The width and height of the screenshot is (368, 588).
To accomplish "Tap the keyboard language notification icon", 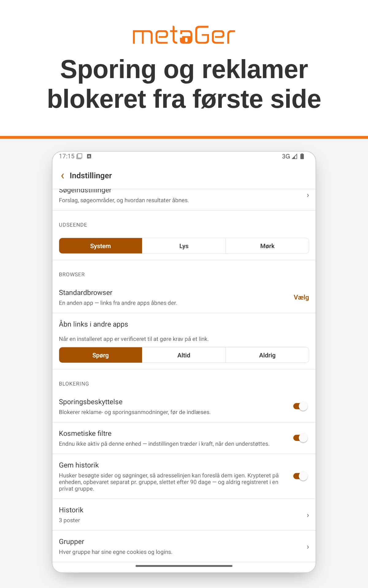I will tap(89, 156).
